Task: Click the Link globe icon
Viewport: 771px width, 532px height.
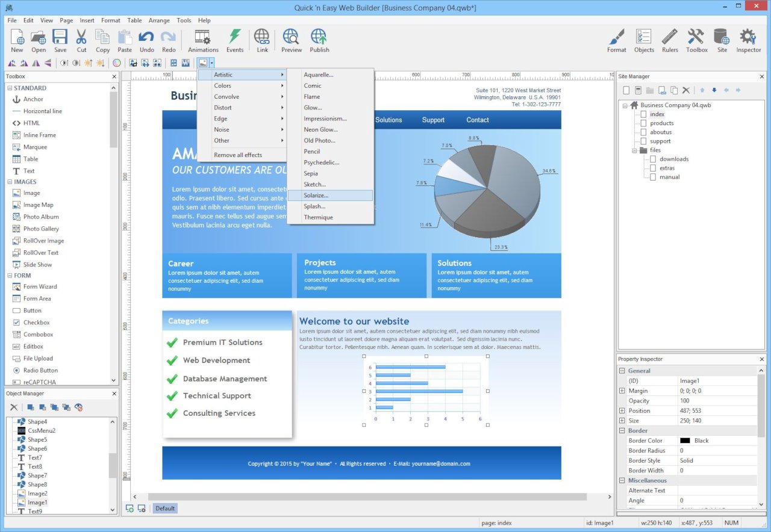Action: 262,37
